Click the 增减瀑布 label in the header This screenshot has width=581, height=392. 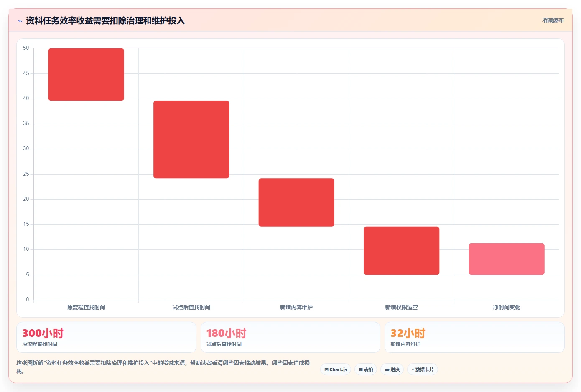coord(553,20)
